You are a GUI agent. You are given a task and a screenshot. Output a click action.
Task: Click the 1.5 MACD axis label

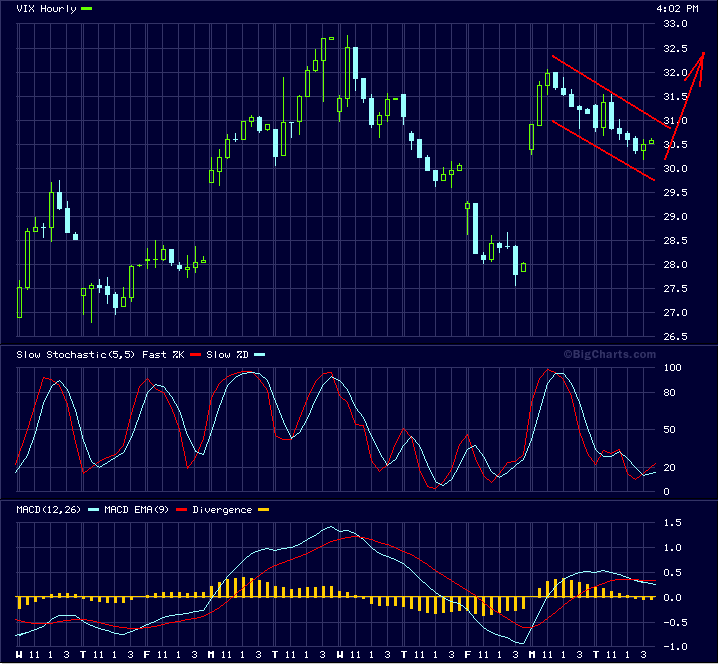(x=672, y=523)
